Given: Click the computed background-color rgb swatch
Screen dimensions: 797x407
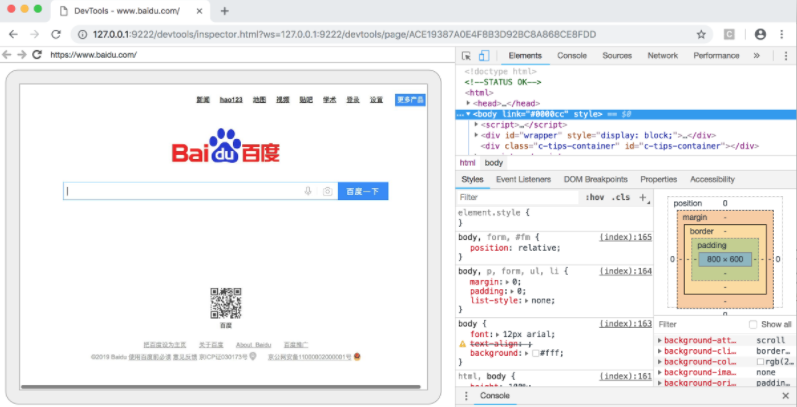Looking at the screenshot, I should point(760,362).
